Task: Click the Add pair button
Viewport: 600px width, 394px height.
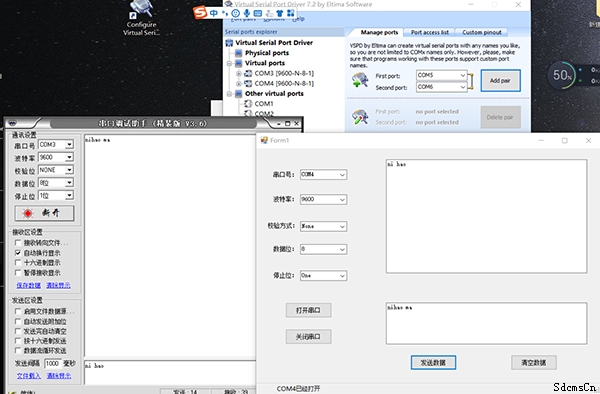Action: (501, 80)
